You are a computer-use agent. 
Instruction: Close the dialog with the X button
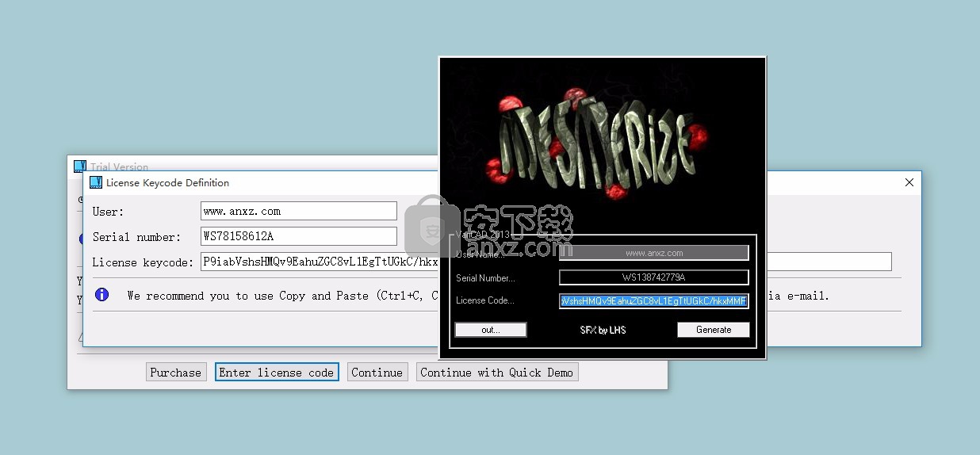pos(909,182)
